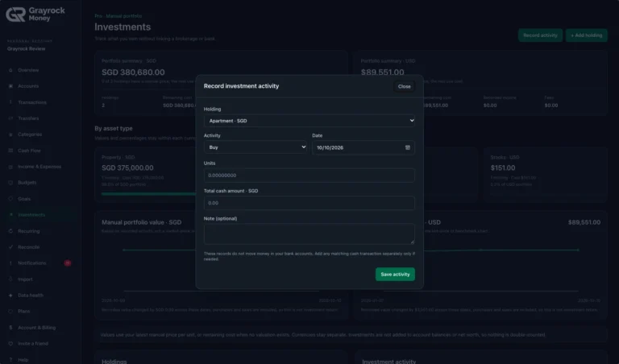
Task: Close the Record investment activity dialog
Action: [x=404, y=86]
